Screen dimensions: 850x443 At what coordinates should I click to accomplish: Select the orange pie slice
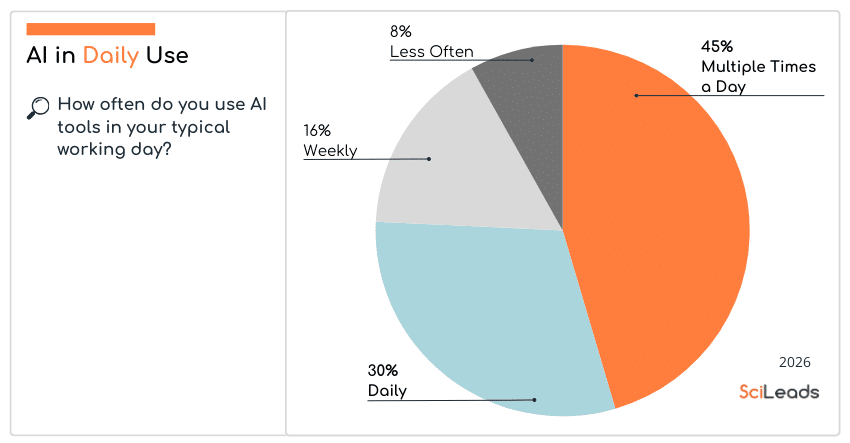pos(660,230)
